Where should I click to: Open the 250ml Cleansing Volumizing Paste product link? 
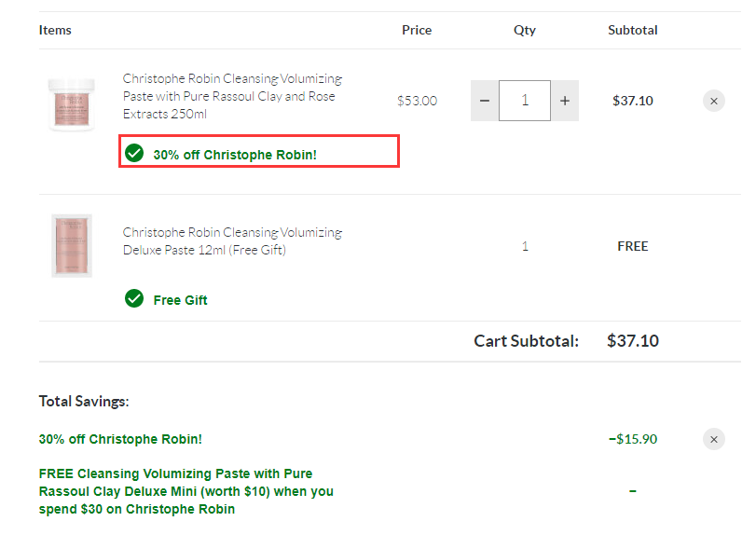click(x=232, y=96)
